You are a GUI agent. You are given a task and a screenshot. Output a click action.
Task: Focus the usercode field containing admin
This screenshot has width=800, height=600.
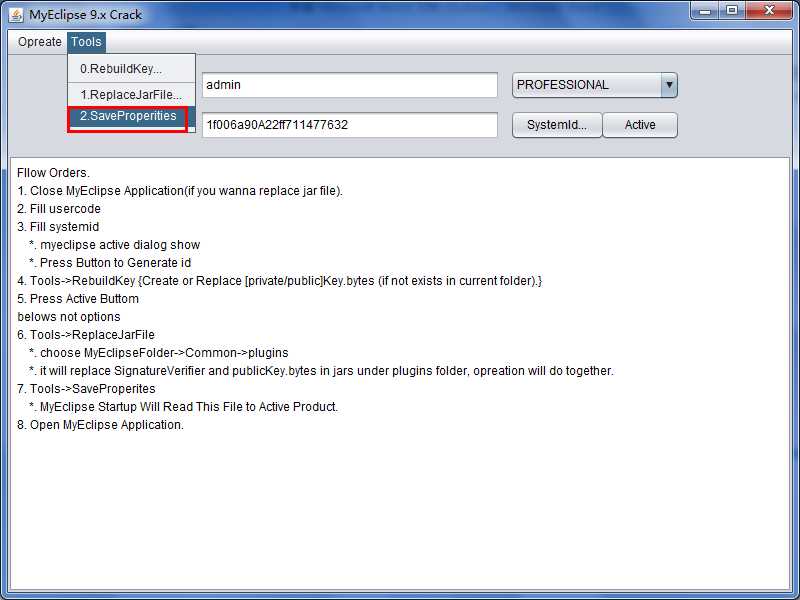[349, 85]
